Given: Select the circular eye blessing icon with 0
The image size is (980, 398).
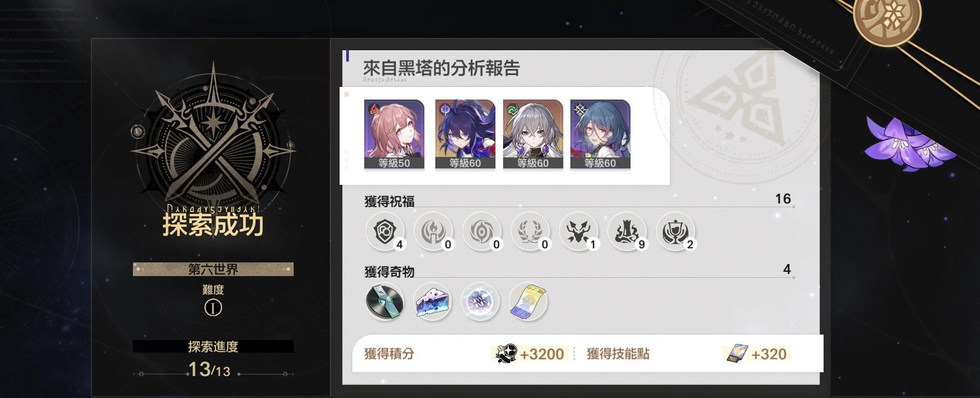Looking at the screenshot, I should (x=482, y=231).
